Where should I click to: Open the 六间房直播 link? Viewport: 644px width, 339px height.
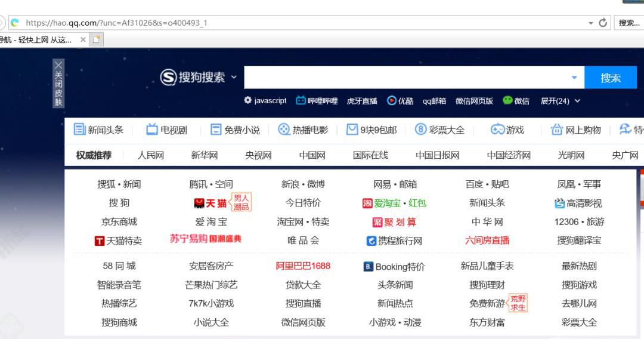[487, 241]
